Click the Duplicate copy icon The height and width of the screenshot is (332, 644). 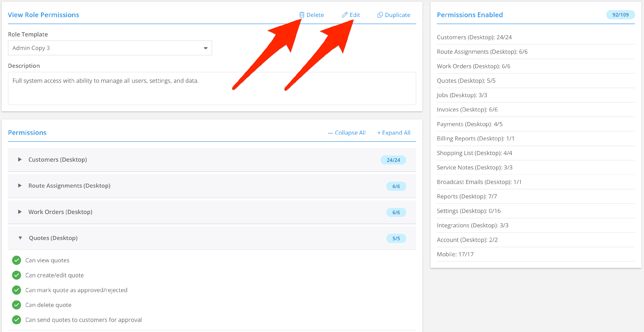pos(380,15)
